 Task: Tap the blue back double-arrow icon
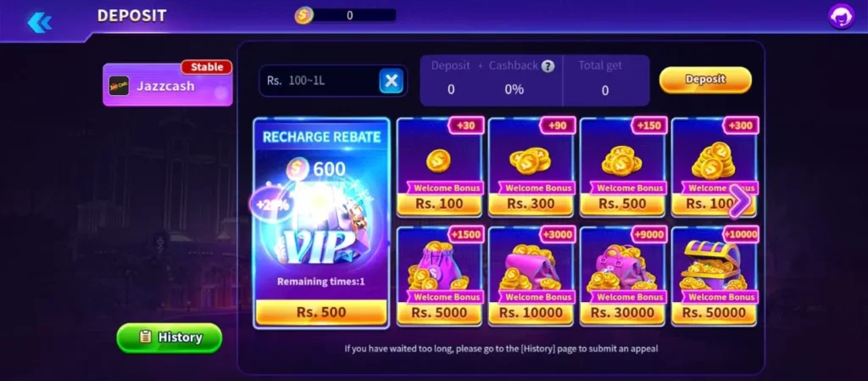39,22
